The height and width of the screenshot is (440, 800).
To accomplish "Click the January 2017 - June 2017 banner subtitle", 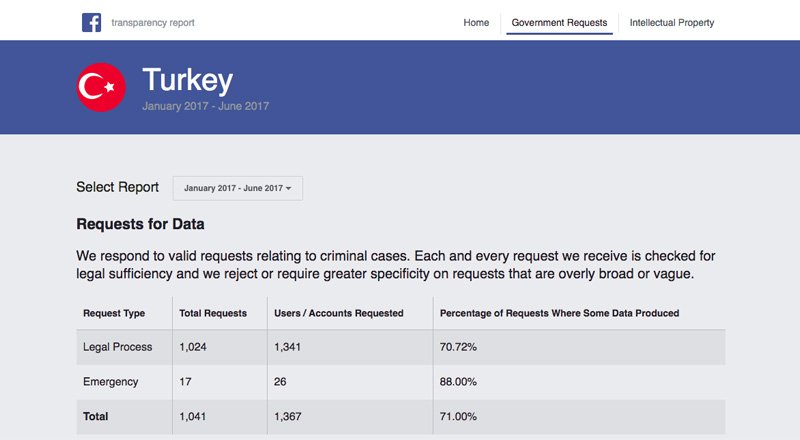I will (206, 106).
